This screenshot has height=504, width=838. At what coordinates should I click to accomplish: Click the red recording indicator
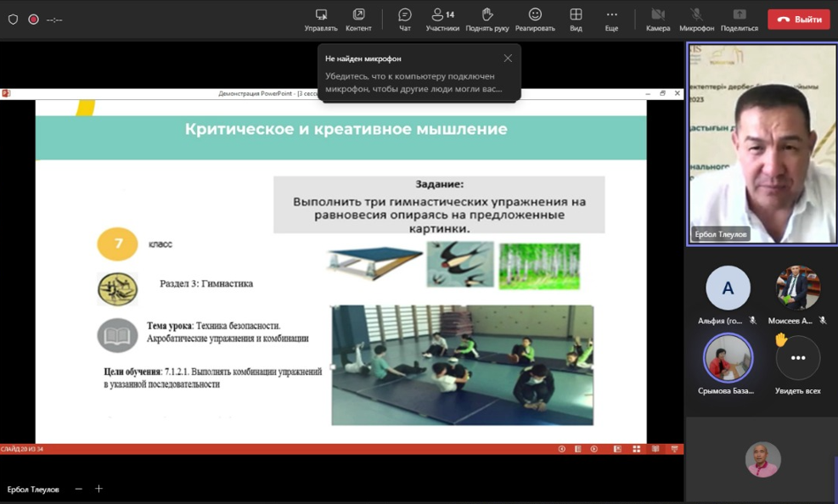[x=34, y=20]
